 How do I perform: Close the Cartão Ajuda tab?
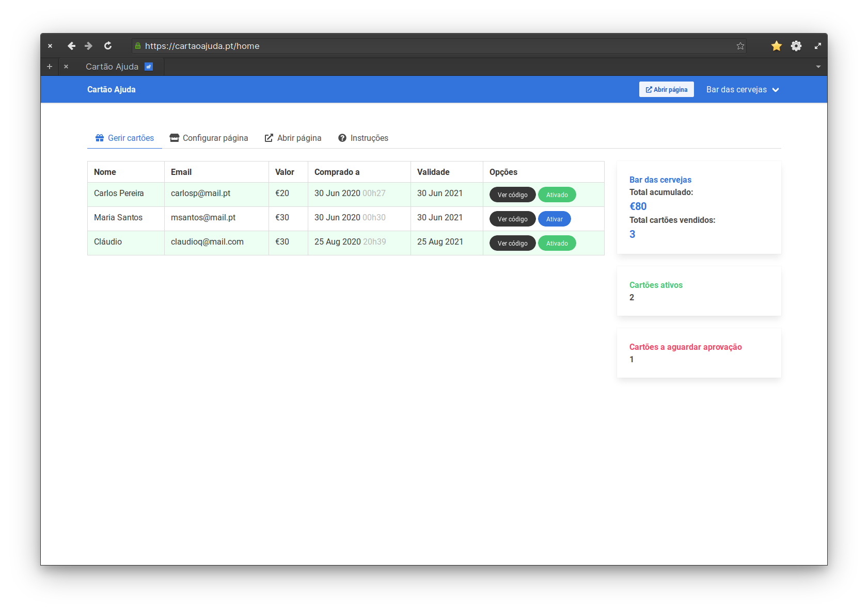click(66, 67)
